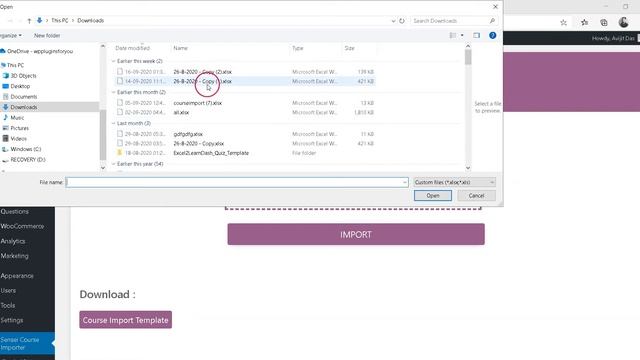Open Analytics in WordPress sidebar
The image size is (640, 360).
point(13,241)
